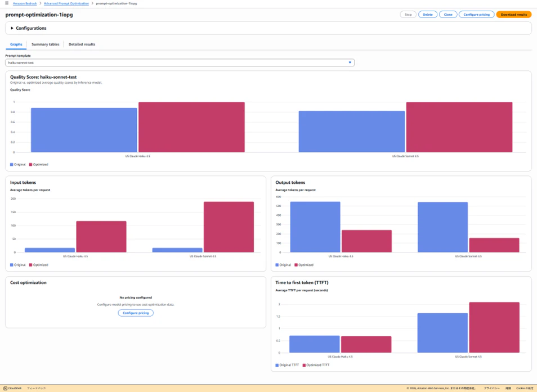Viewport: 537px width, 392px height.
Task: Switch to the Detailed results tab
Action: tap(82, 44)
